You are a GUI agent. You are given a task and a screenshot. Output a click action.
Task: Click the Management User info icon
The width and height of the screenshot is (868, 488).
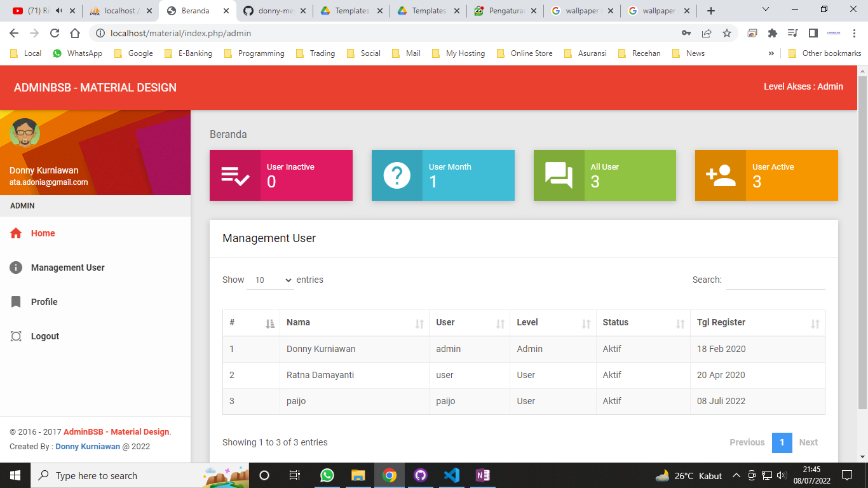[x=16, y=268]
